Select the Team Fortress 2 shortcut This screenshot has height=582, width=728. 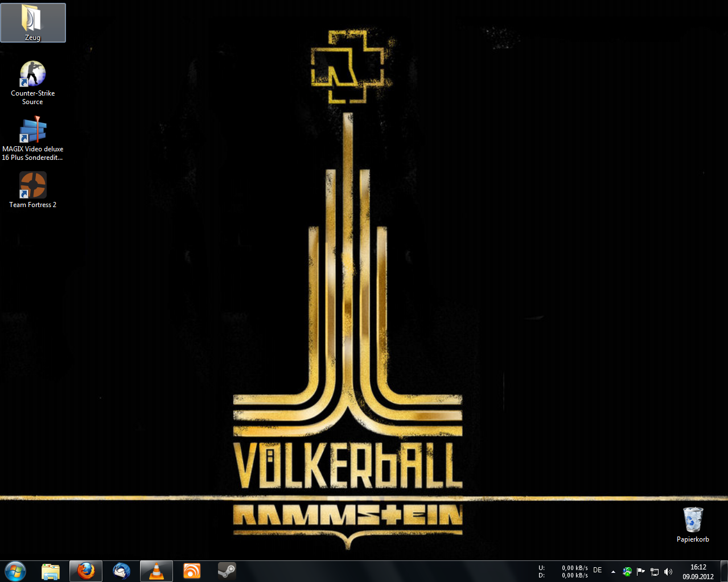coord(32,189)
